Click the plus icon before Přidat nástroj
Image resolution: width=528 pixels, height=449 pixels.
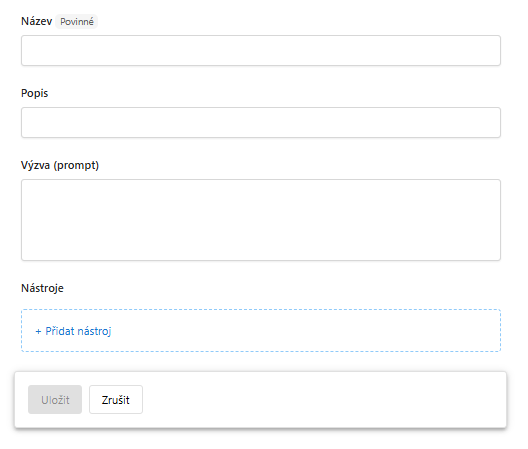click(x=38, y=332)
